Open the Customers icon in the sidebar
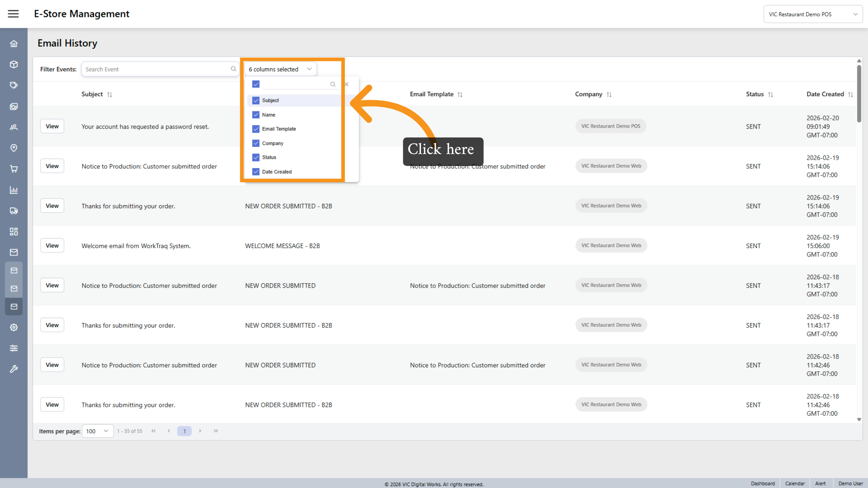The image size is (868, 488). click(14, 127)
